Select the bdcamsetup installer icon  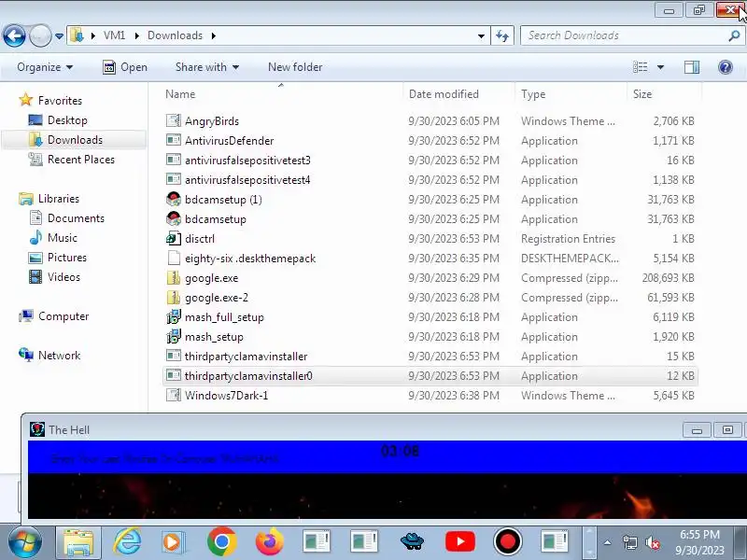[174, 218]
